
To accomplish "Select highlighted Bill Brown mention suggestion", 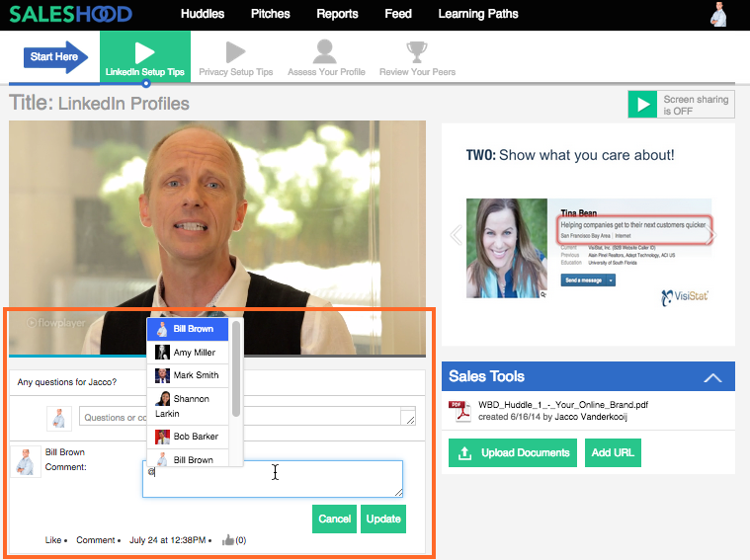I will [x=188, y=329].
